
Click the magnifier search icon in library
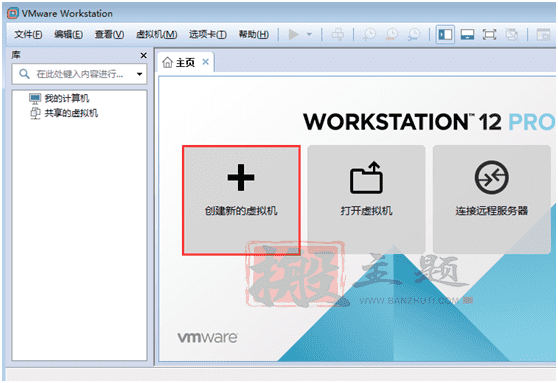point(24,74)
